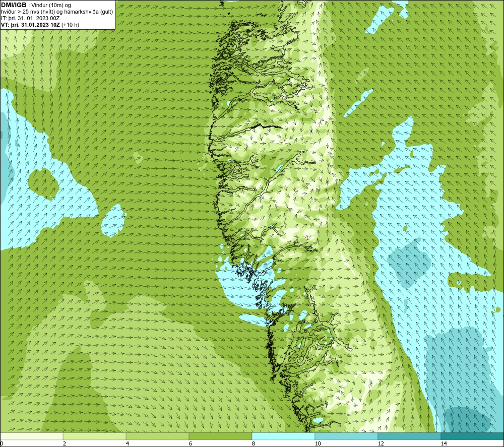Click the DMI/IGB title in legend box
The height and width of the screenshot is (447, 504).
(x=14, y=5)
